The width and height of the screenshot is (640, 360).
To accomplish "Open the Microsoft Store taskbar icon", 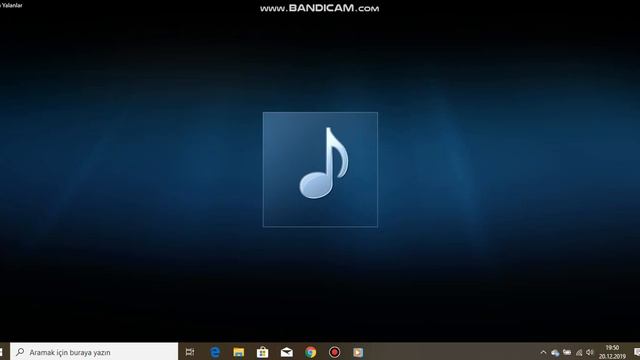I will [x=262, y=352].
